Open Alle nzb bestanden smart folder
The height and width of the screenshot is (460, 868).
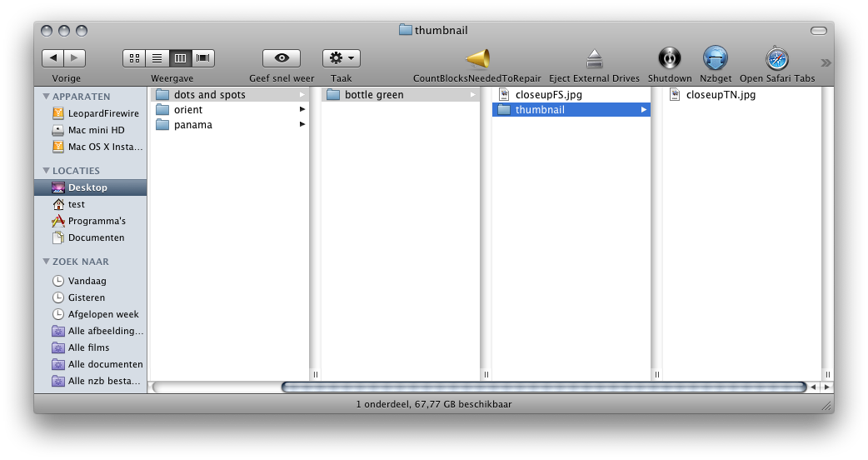[90, 381]
